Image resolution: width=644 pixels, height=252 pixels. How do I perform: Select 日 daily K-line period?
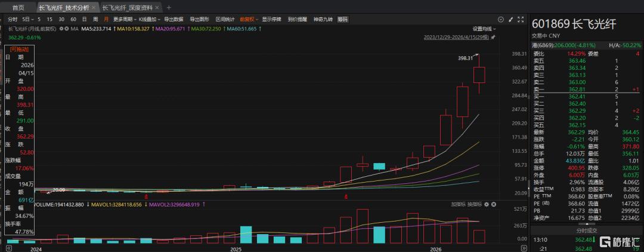click(84, 19)
